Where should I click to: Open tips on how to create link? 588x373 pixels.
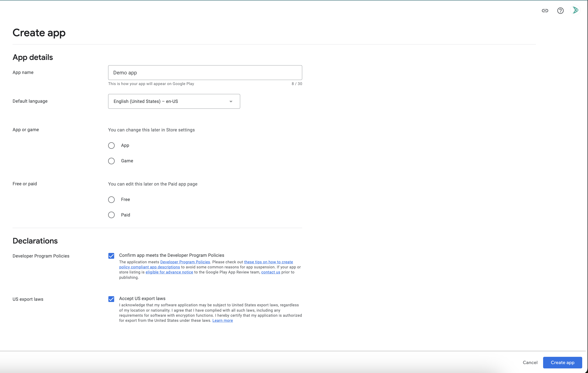pos(268,262)
